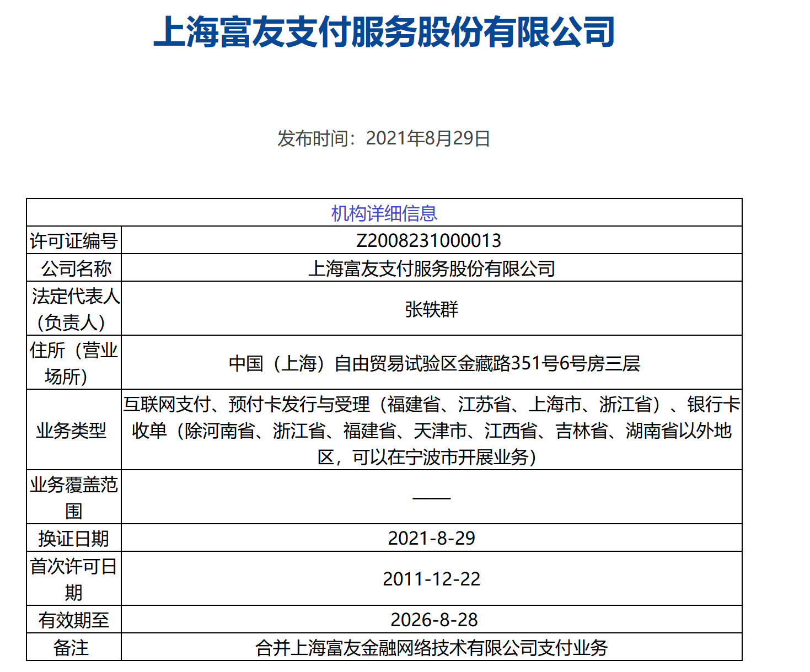Click the expiry date 2026-8-28
Viewport: 810px width, 672px height.
(434, 620)
